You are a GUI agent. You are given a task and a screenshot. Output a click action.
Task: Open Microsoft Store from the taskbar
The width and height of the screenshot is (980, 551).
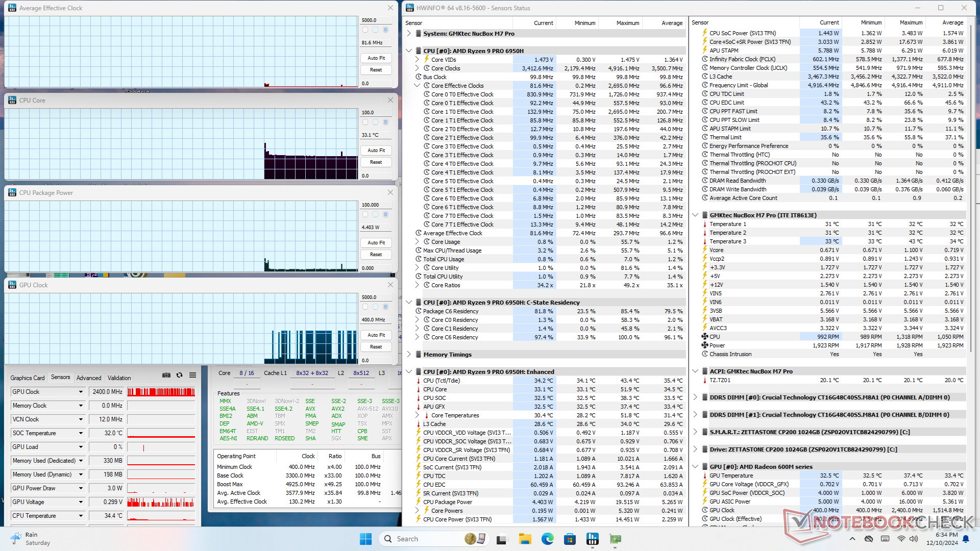pyautogui.click(x=570, y=539)
